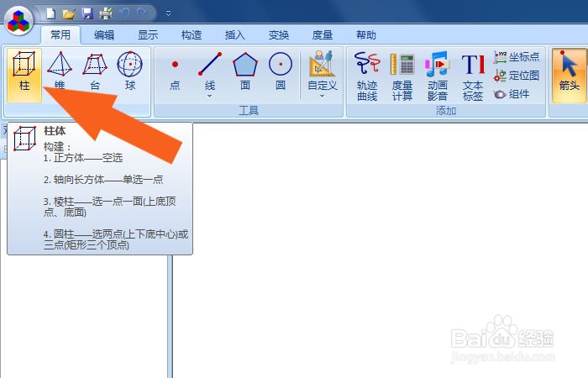The height and width of the screenshot is (378, 588).
Task: Switch to the 显示 ribbon tab
Action: pyautogui.click(x=148, y=35)
